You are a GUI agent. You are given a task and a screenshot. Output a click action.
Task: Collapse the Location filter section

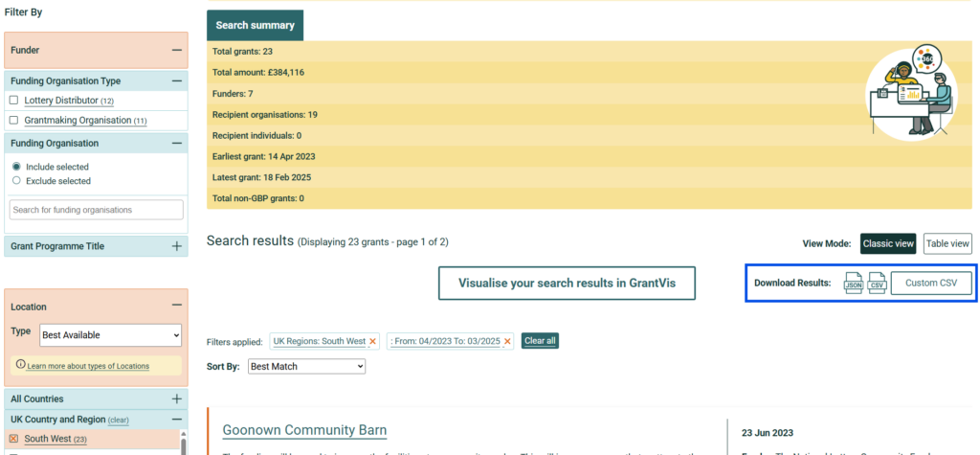tap(176, 307)
